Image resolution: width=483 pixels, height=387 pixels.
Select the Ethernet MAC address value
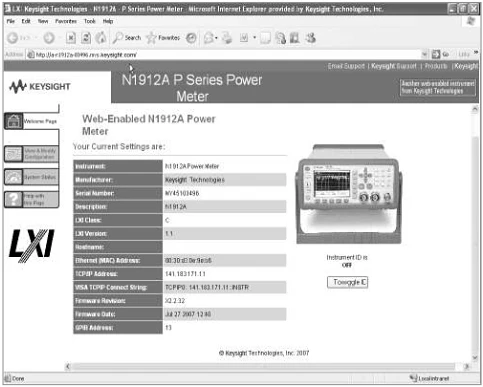tap(188, 261)
